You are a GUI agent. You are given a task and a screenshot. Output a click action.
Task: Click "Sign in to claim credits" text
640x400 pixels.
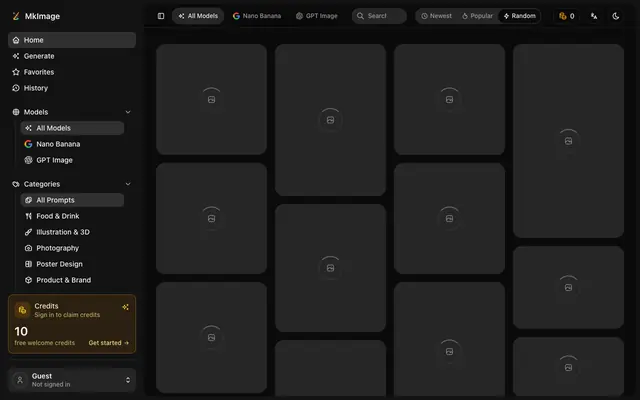(67, 315)
